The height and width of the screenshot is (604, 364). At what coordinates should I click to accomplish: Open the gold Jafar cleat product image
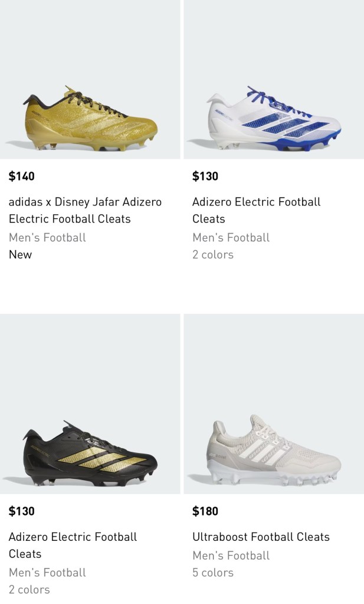point(90,118)
